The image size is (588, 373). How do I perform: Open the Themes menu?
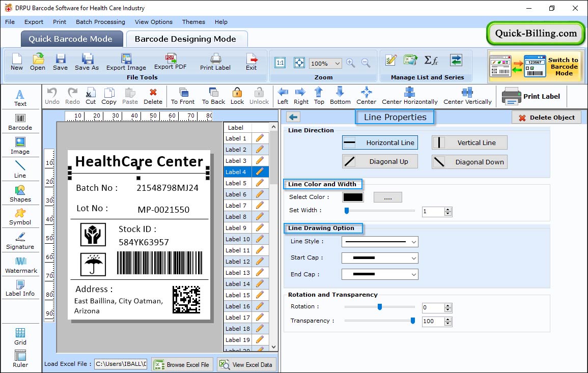coord(193,22)
